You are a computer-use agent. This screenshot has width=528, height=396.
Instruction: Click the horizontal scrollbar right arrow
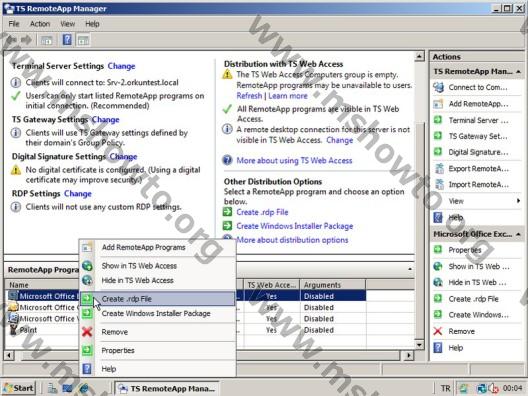pos(408,355)
